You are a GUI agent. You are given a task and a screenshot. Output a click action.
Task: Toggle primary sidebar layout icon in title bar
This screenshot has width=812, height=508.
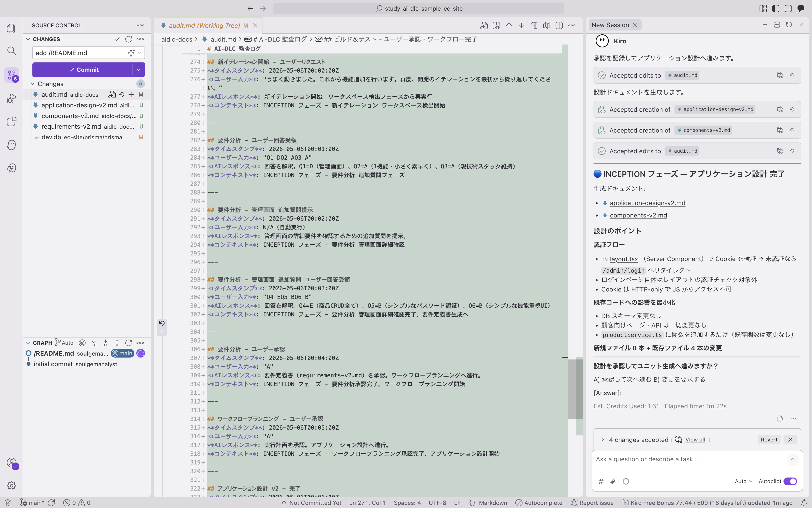(776, 8)
